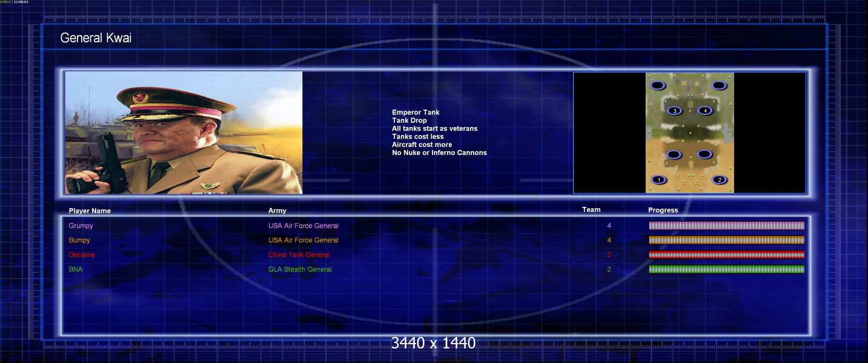Click the Emperor Tank trait line
The image size is (868, 363).
point(416,113)
